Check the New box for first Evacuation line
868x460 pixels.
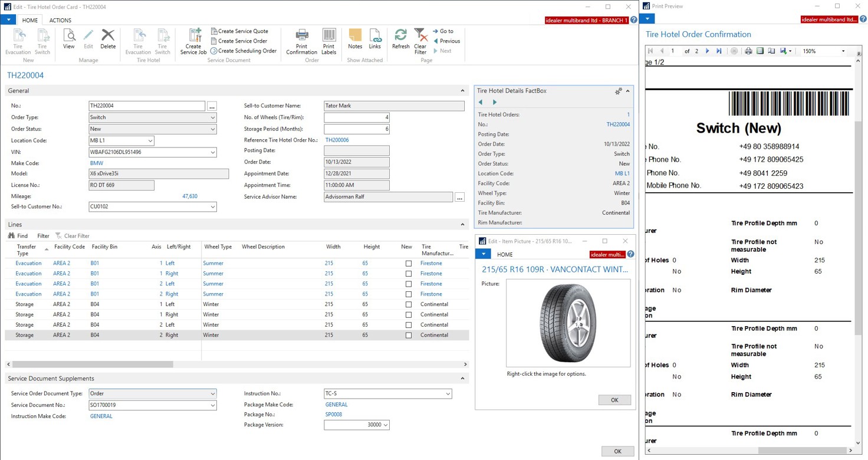(408, 264)
